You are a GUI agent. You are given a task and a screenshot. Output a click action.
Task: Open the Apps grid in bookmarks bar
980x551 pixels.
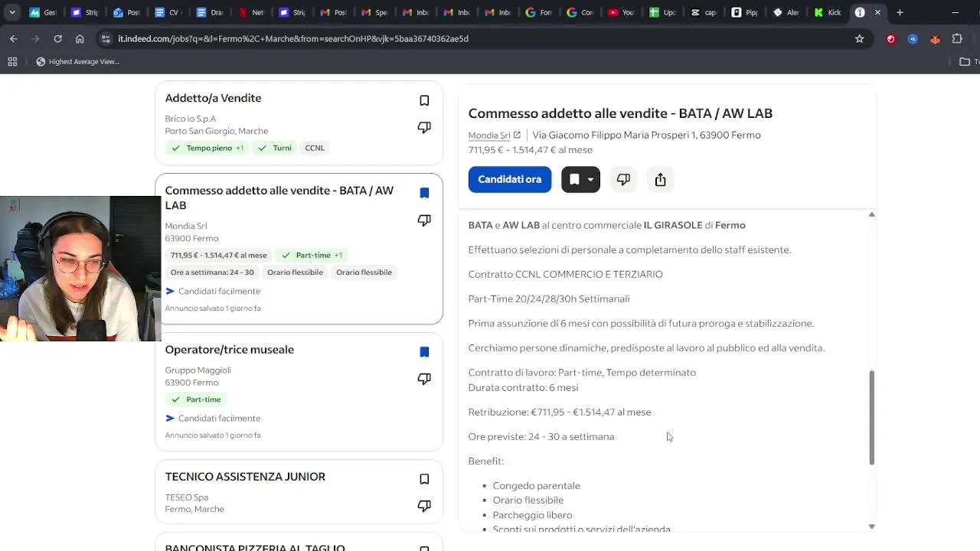[x=12, y=61]
